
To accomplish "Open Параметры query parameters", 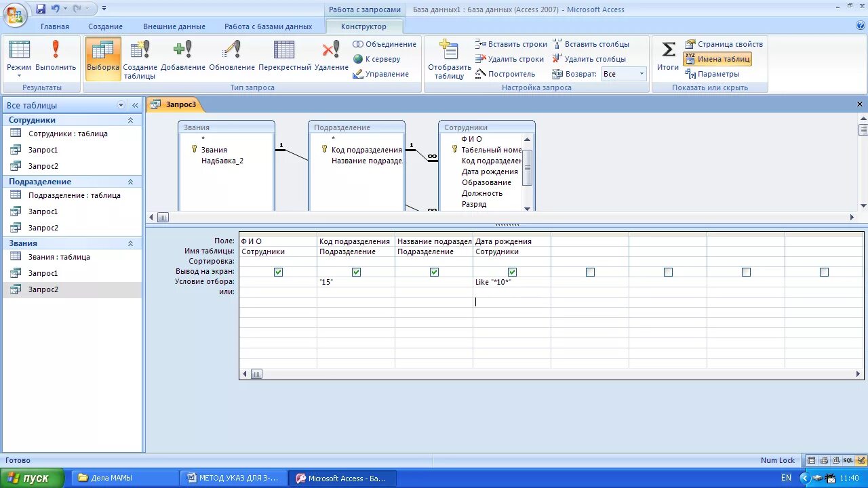I will tap(712, 74).
